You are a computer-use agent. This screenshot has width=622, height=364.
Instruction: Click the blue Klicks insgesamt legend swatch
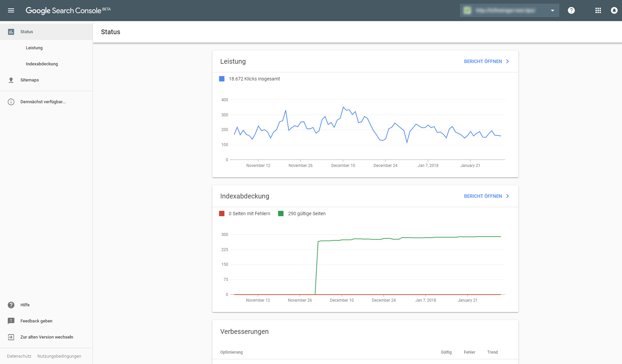pyautogui.click(x=222, y=79)
